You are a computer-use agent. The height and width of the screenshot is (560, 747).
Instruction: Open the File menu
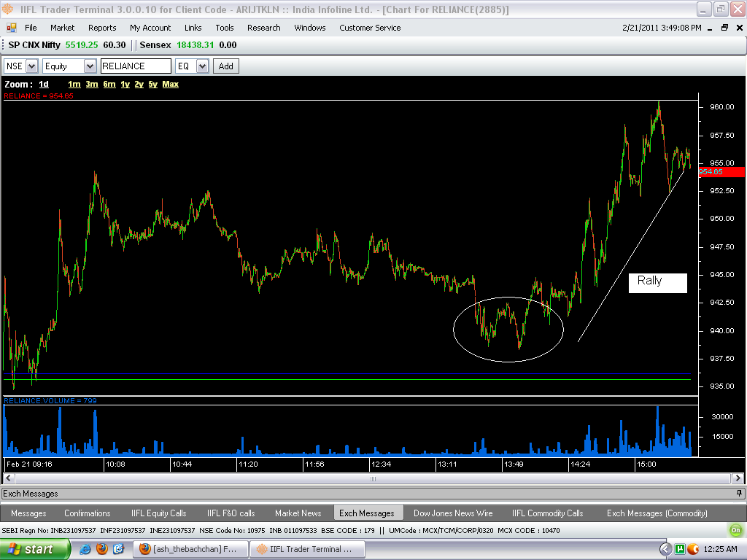(31, 28)
